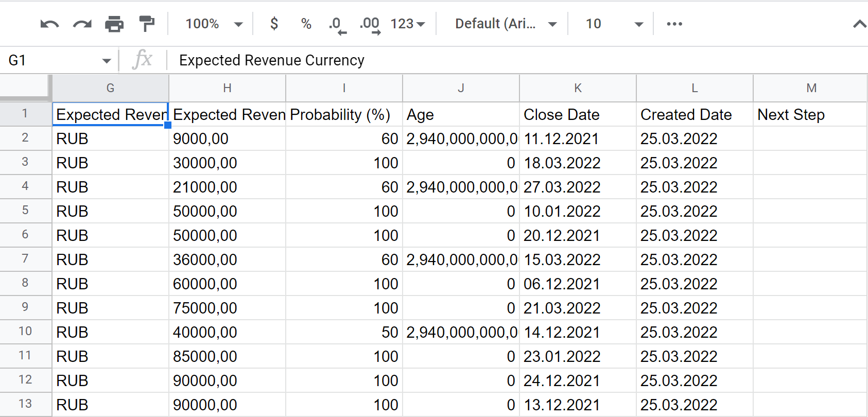The image size is (868, 417).
Task: Select row 7 header
Action: coord(25,259)
